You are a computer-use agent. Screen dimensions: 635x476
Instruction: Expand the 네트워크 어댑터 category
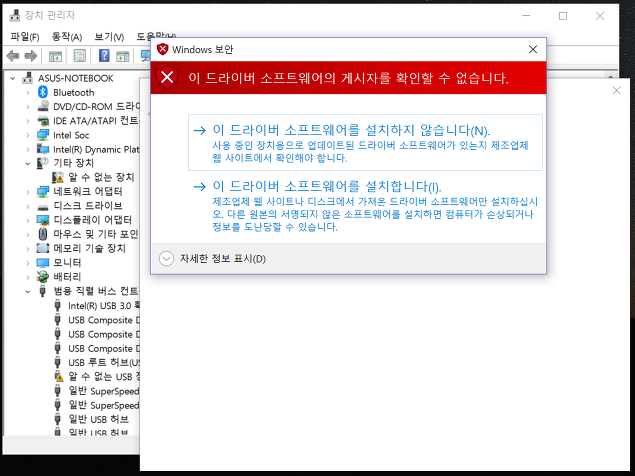pyautogui.click(x=28, y=192)
